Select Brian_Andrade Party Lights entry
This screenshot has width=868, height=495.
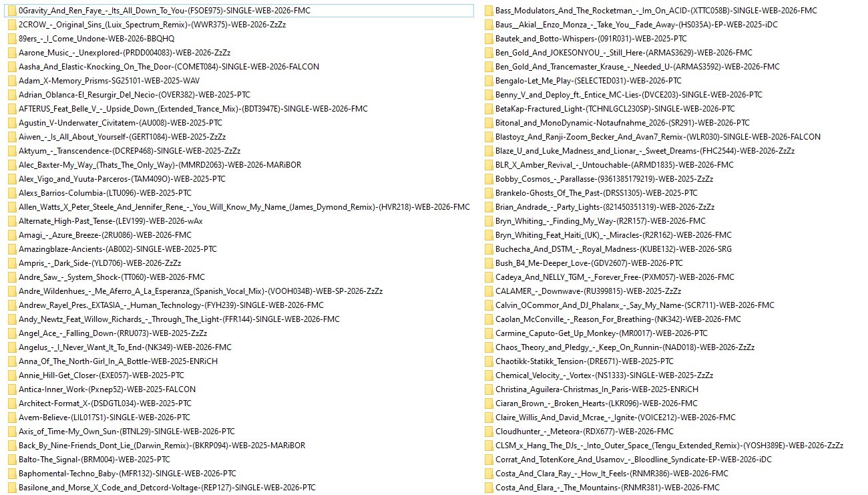605,207
